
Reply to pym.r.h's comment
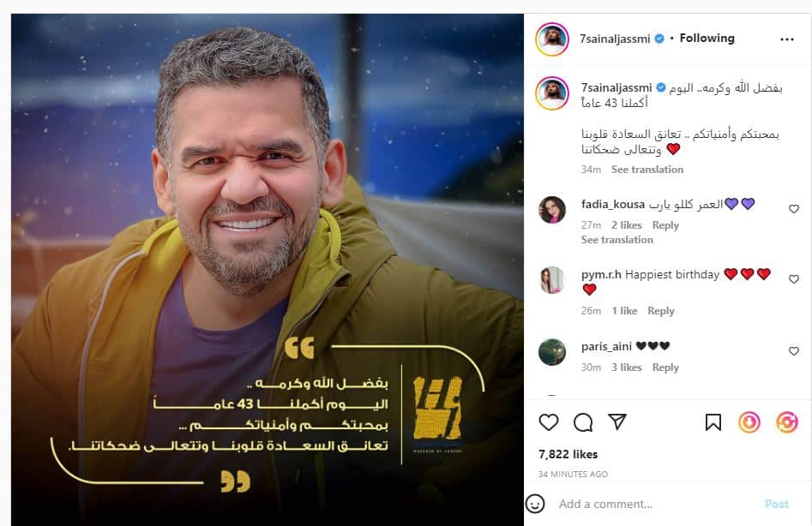[x=661, y=311]
